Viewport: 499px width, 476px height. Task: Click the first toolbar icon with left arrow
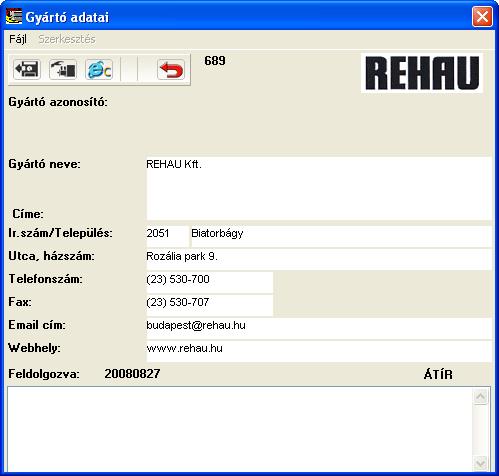[x=27, y=69]
